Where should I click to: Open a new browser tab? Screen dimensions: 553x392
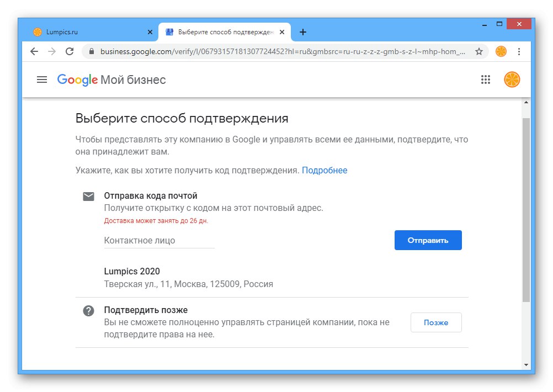point(303,32)
